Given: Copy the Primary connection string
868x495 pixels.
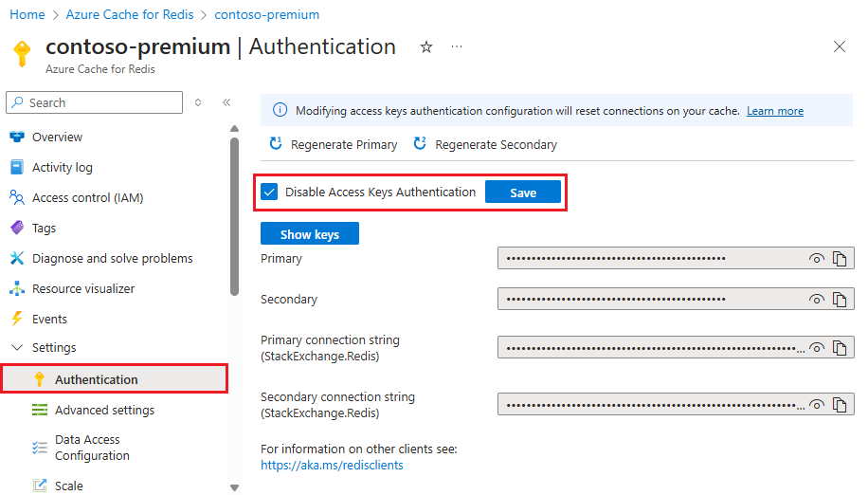Looking at the screenshot, I should coord(839,348).
